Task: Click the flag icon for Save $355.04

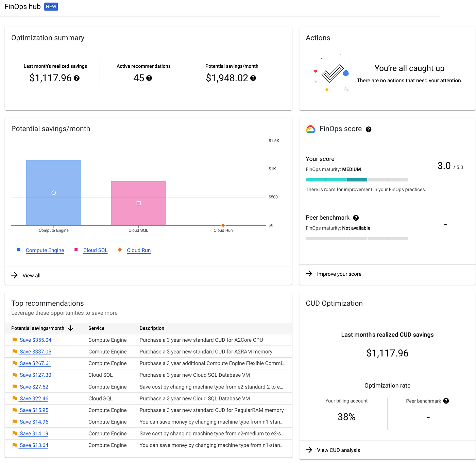Action: (15, 340)
